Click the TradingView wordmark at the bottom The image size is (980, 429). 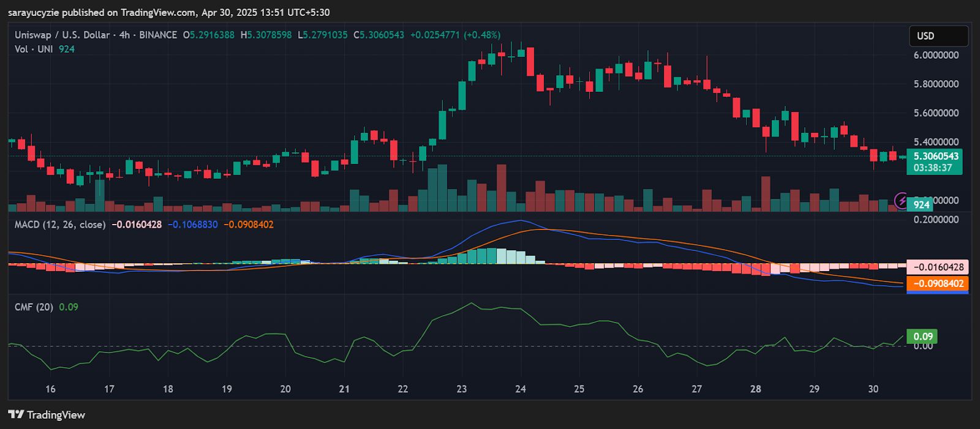tap(56, 414)
